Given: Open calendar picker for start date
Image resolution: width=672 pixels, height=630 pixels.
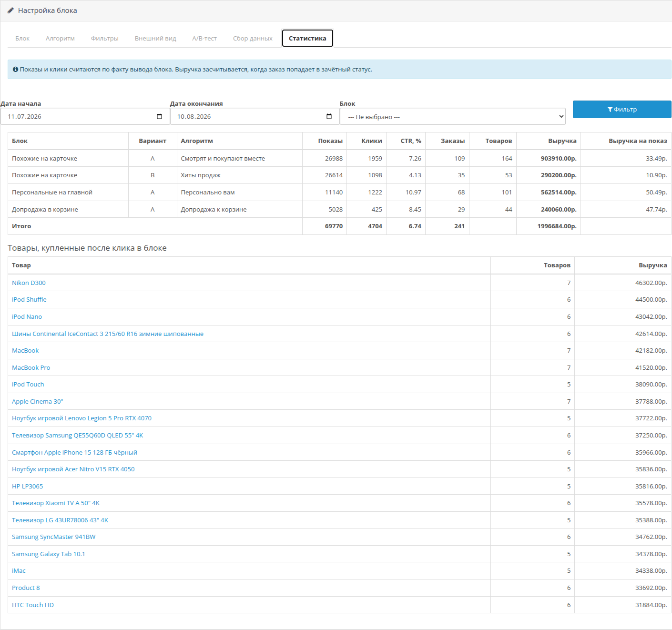Looking at the screenshot, I should point(159,116).
